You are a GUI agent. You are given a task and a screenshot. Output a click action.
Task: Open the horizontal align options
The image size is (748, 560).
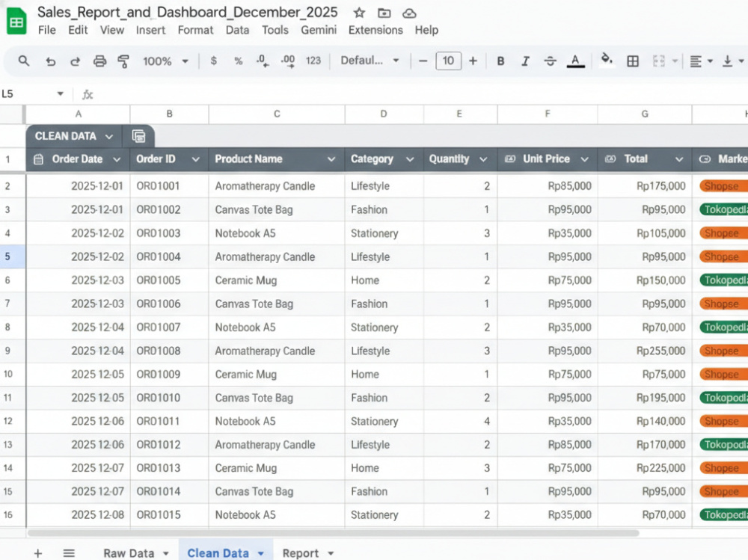tap(702, 61)
